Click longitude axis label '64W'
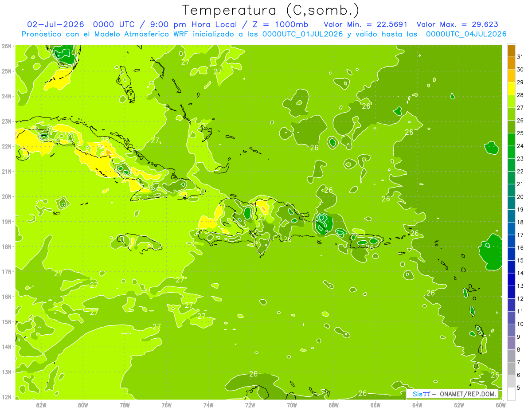This screenshot has height=411, width=532. tap(417, 405)
